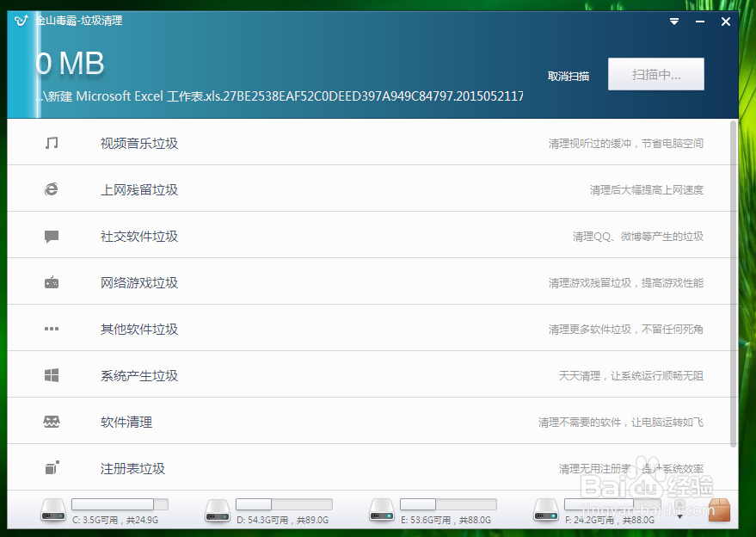Select the 注册表垃圾 row label
This screenshot has height=537, width=756.
pos(132,468)
